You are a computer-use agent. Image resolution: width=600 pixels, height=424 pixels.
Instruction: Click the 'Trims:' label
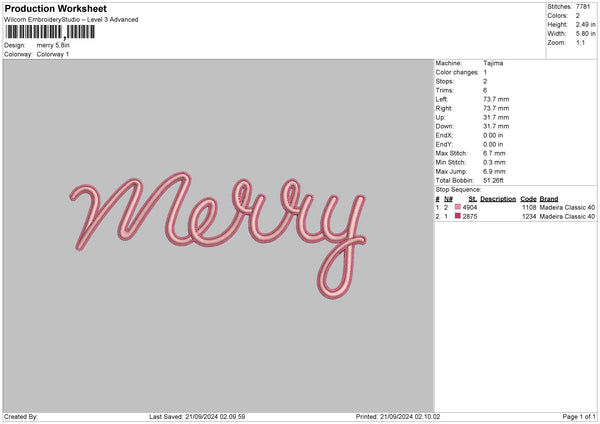[445, 90]
